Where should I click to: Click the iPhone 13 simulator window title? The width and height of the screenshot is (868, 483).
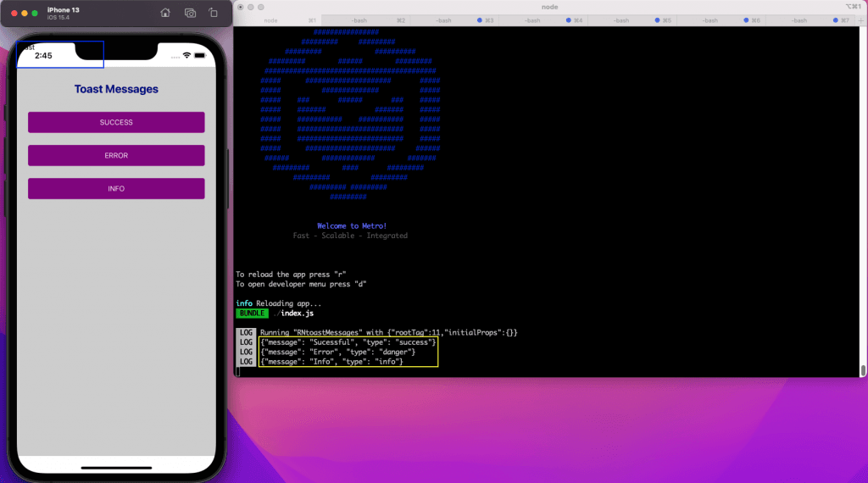(64, 9)
